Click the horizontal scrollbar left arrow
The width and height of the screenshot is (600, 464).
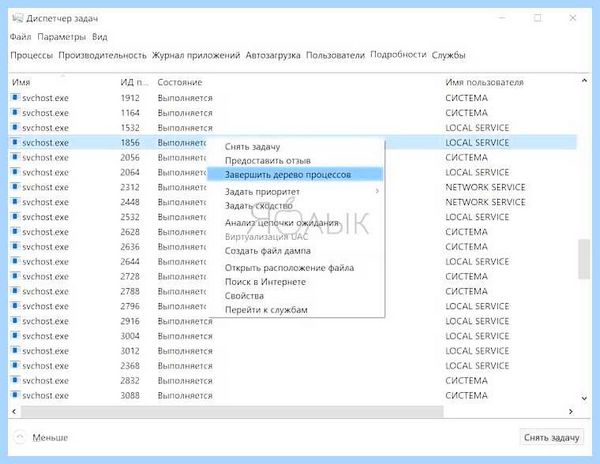tap(14, 412)
